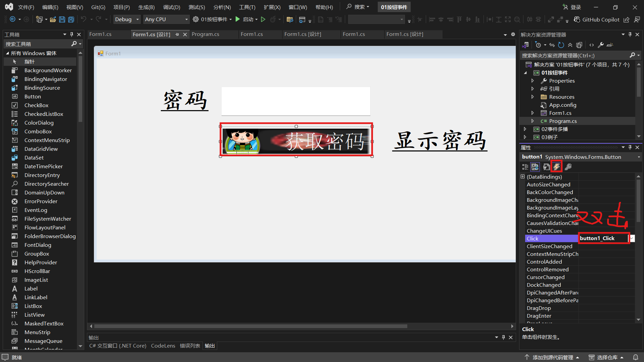644x362 pixels.
Task: Select the DataGridView toolbox item
Action: pos(41,149)
